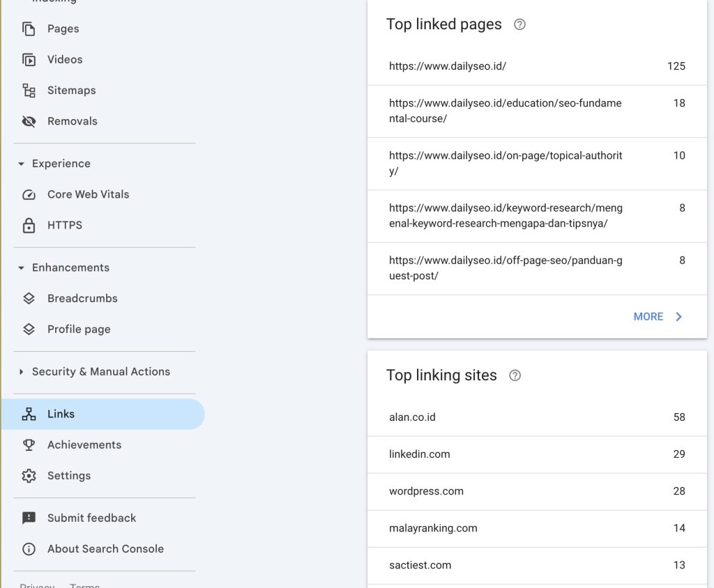714x588 pixels.
Task: Click the chevron arrow next to MORE
Action: 679,317
